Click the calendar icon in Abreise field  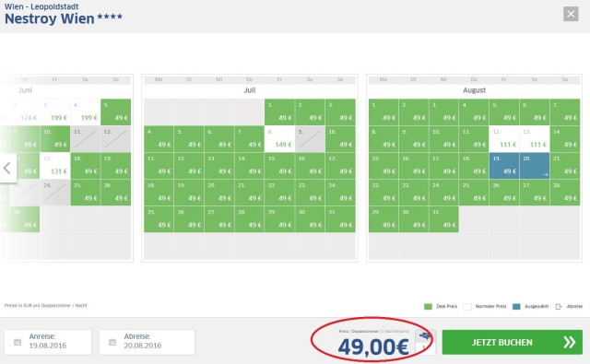tap(112, 342)
